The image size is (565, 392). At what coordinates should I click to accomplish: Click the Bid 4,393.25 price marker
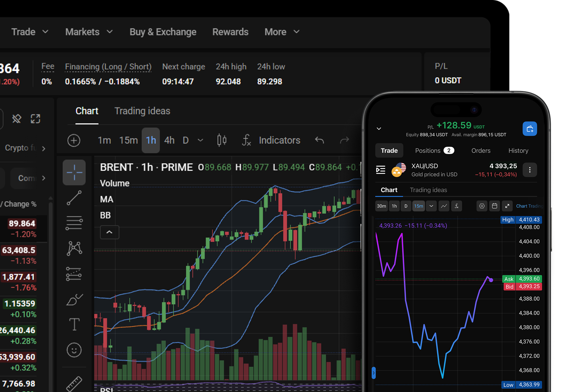pyautogui.click(x=522, y=286)
